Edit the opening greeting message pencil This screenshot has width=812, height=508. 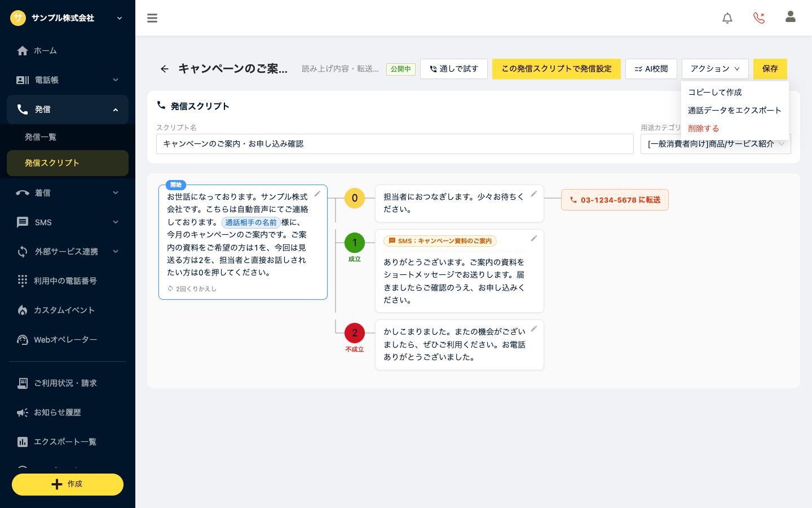click(317, 194)
